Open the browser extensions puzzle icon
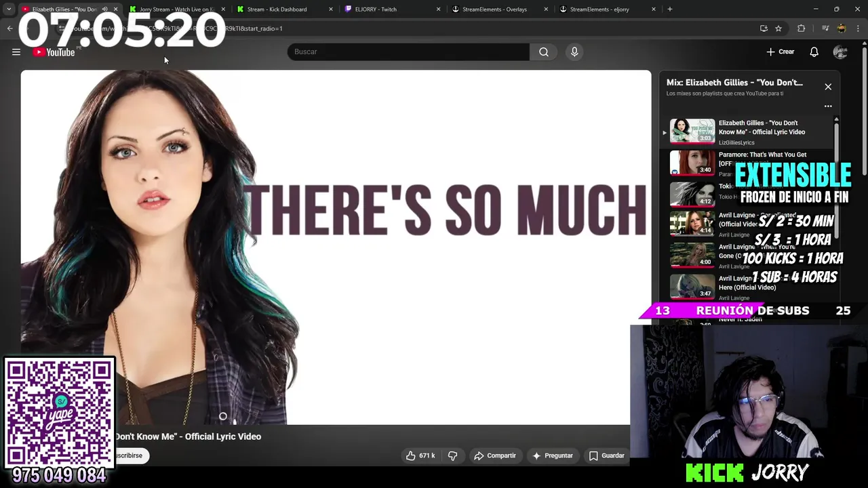The image size is (868, 488). pos(802,28)
